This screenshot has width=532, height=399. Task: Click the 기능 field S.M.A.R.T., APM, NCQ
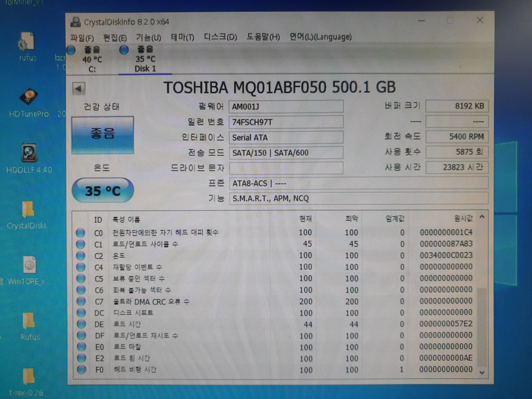[x=359, y=198]
